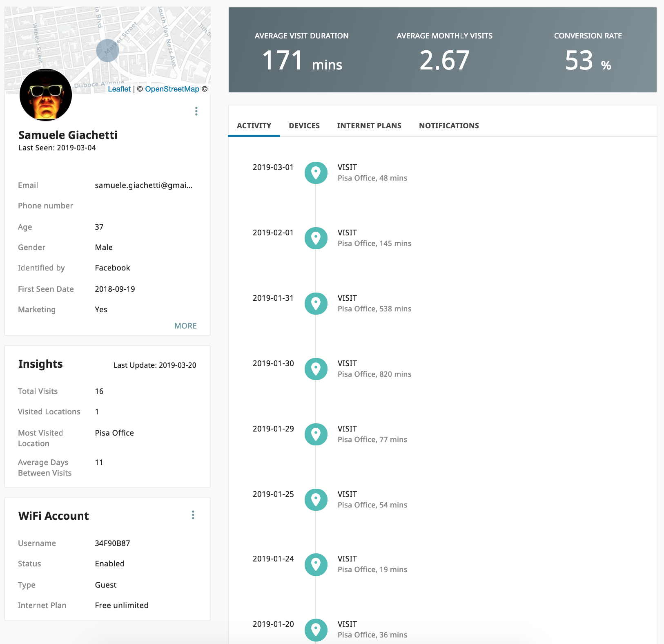This screenshot has width=664, height=644.
Task: Switch to the Activity tab
Action: point(254,125)
